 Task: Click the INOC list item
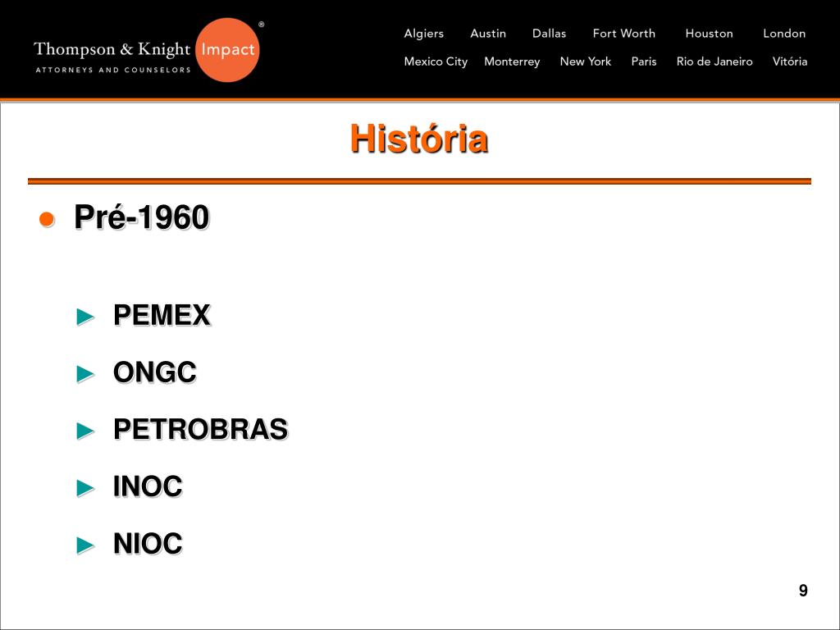coord(148,487)
